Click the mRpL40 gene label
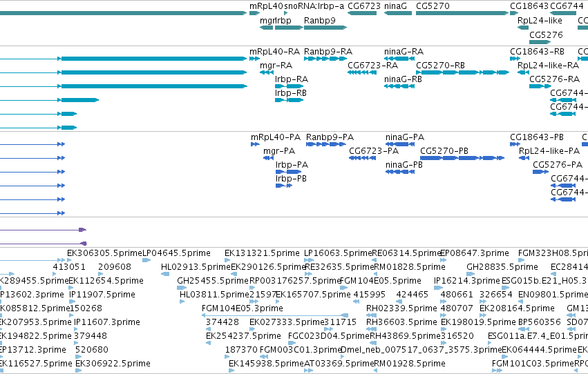Image resolution: width=588 pixels, height=374 pixels. point(266,6)
